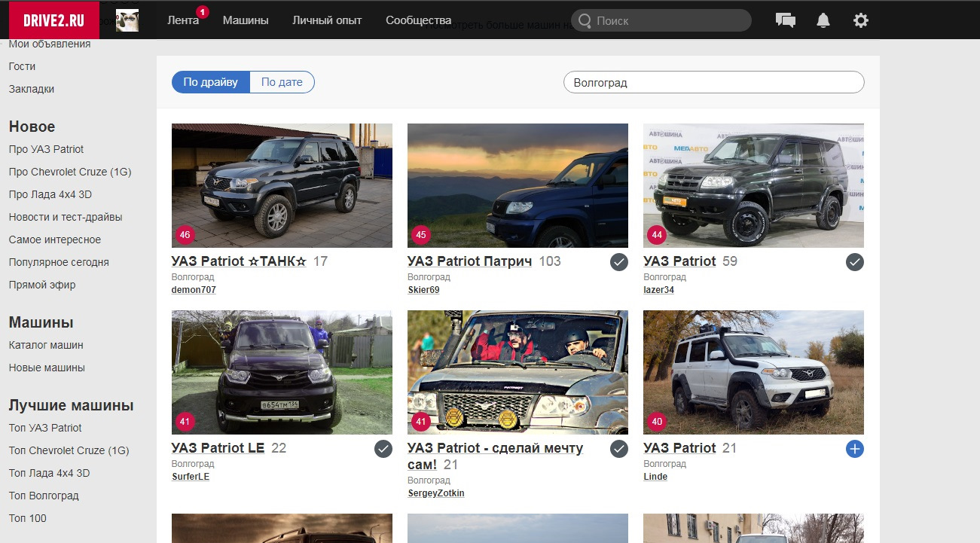Open Новые машины link
Screen dimensions: 980x543
pos(47,368)
